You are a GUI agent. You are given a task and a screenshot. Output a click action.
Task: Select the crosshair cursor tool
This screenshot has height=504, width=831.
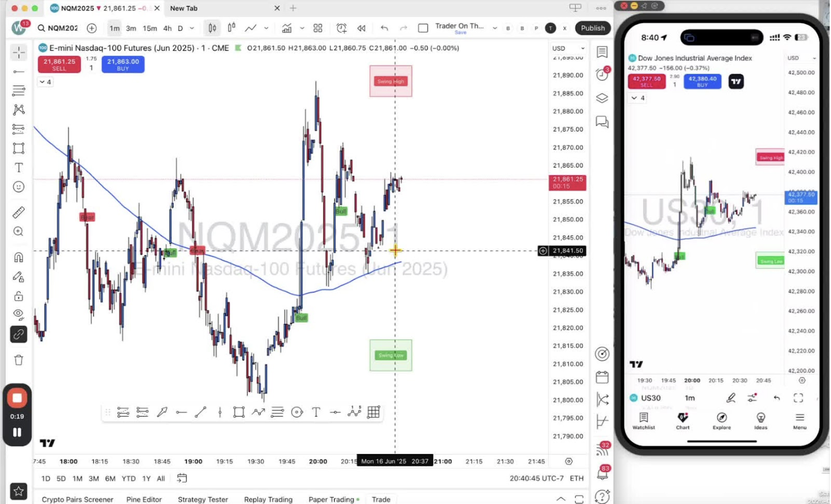click(x=19, y=52)
